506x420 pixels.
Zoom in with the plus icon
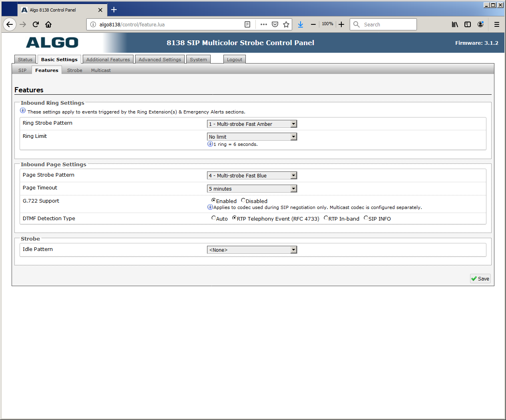pos(341,24)
